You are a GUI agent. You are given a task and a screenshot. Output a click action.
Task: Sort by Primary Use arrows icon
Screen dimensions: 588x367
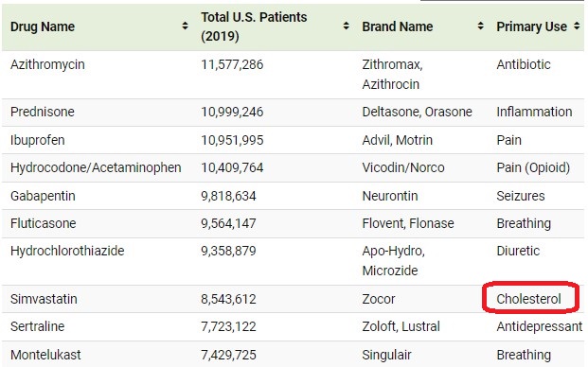577,26
